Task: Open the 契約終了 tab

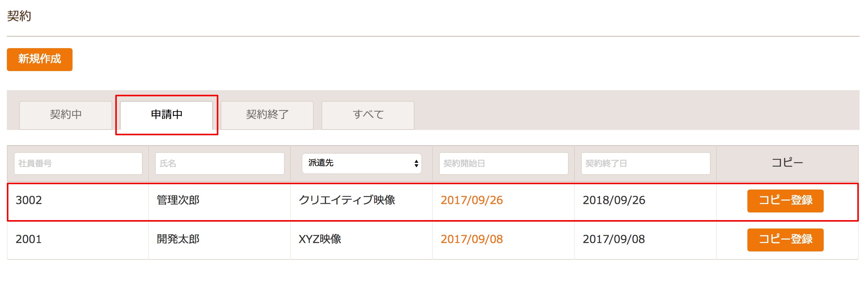Action: click(x=267, y=115)
